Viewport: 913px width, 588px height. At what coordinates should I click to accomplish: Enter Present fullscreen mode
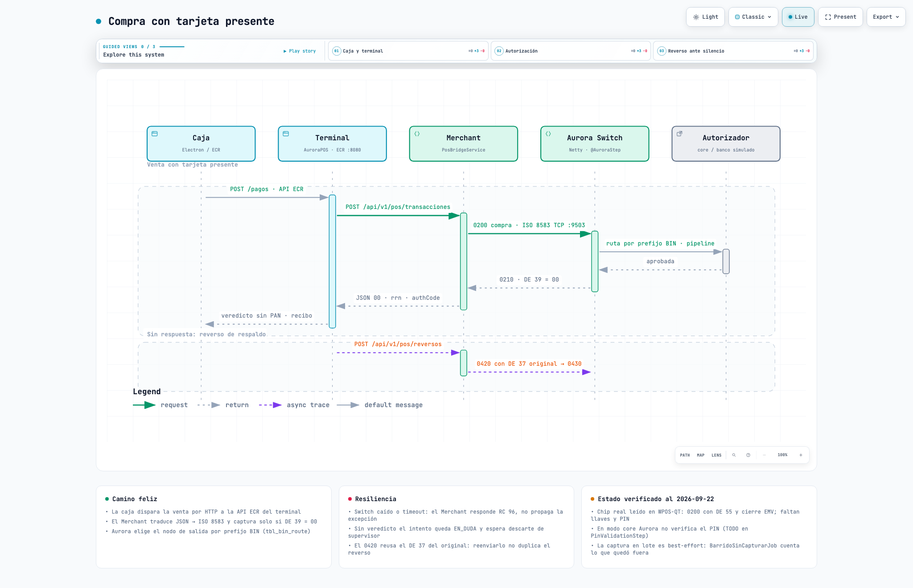[x=840, y=17]
